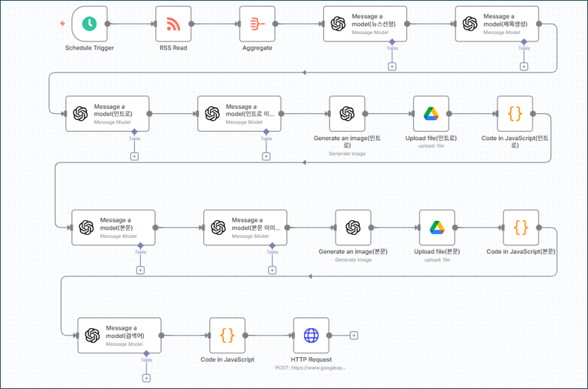The image size is (588, 389).
Task: Click RSS Read output connector dot
Action: (191, 24)
